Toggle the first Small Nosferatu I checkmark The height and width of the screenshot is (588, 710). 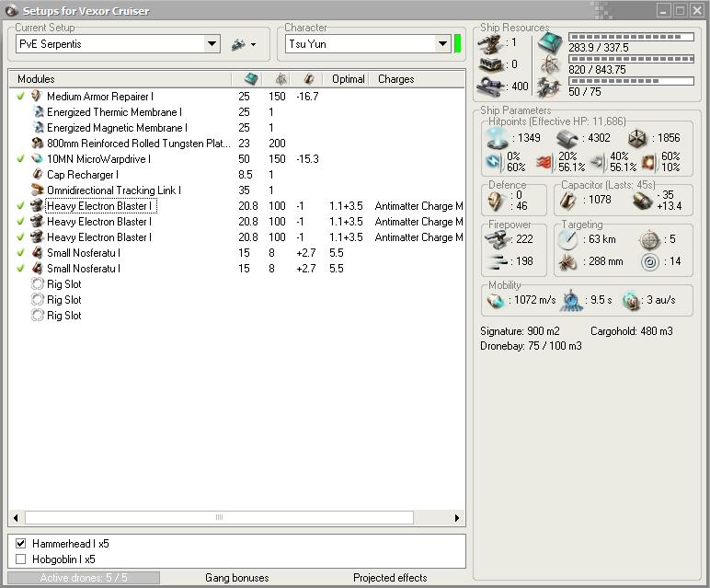[x=20, y=253]
